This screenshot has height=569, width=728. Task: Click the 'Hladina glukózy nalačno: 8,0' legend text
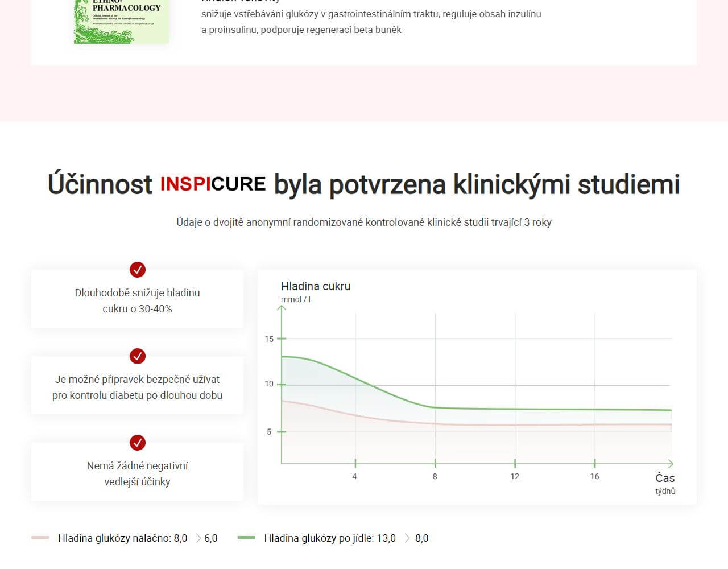tap(122, 538)
